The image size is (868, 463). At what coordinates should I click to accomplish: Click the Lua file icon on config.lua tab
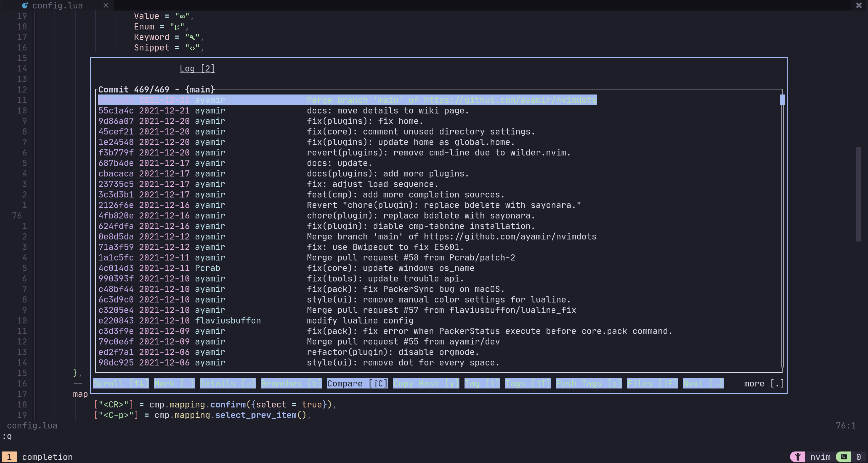(25, 5)
